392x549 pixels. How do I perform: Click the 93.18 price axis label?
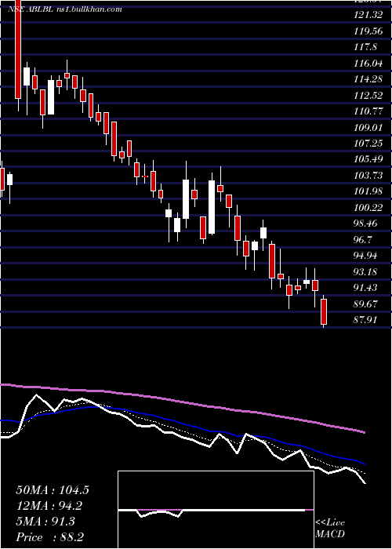(365, 272)
